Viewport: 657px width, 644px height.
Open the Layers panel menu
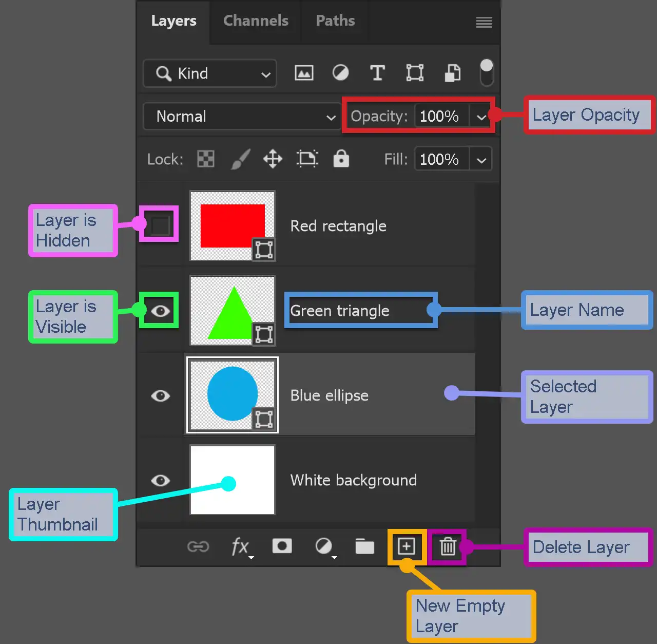(x=483, y=22)
